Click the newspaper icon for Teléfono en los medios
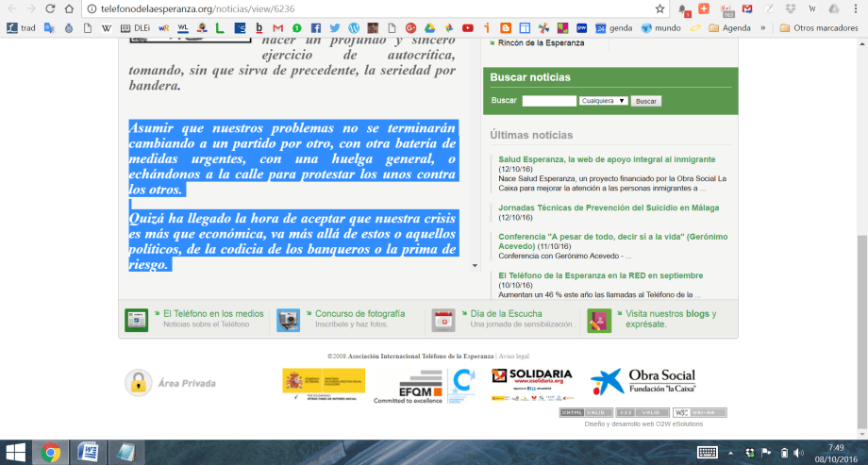This screenshot has height=465, width=868. pos(136,320)
